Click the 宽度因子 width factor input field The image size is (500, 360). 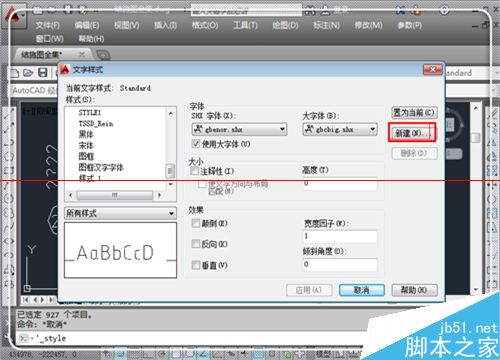[x=340, y=236]
